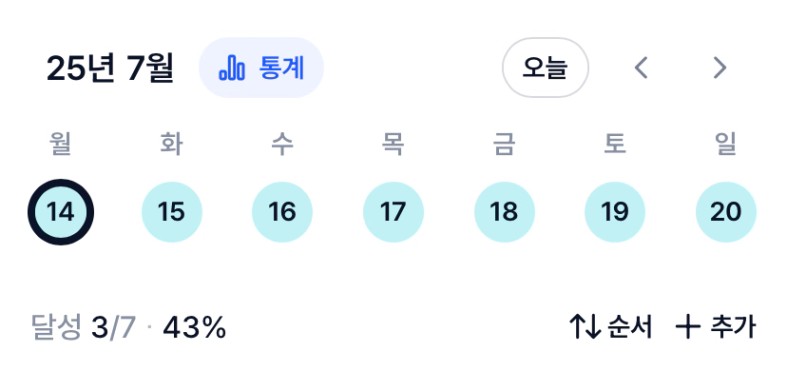Select date 15 on Tuesday
Image resolution: width=787 pixels, height=371 pixels.
[x=172, y=212]
